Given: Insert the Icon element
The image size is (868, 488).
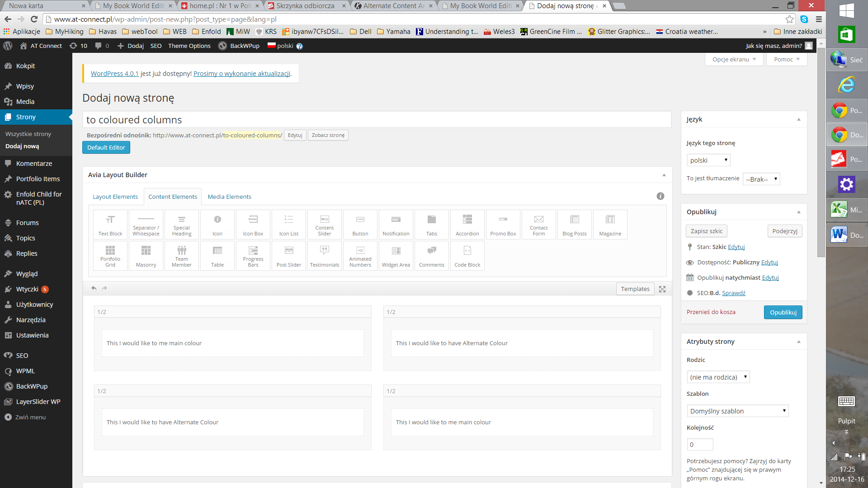Looking at the screenshot, I should (217, 225).
